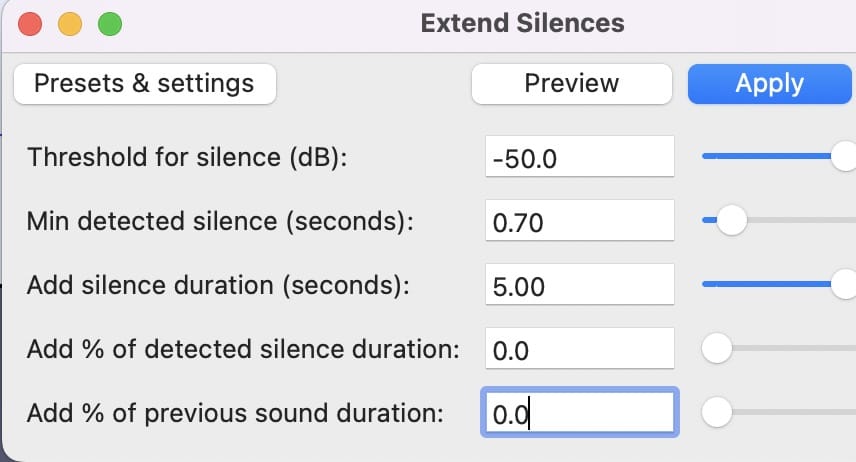Click the previous sound percentage slider knob
Screen dimensions: 856x462
click(x=717, y=411)
